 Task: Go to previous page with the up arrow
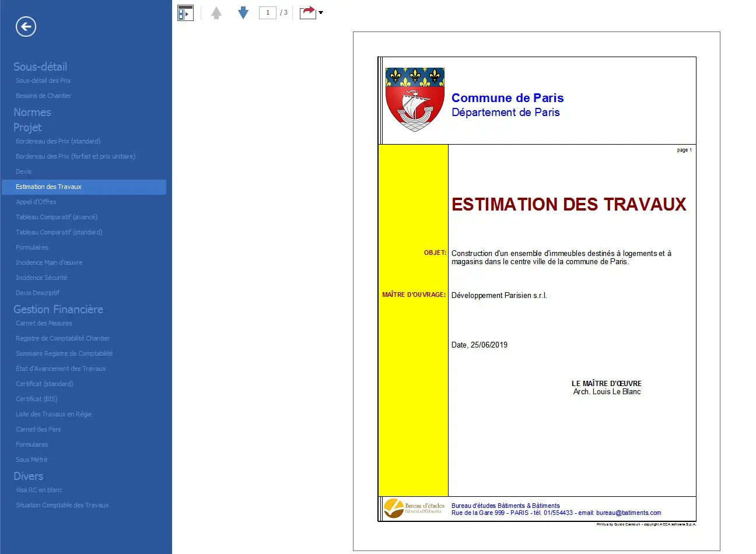point(216,12)
